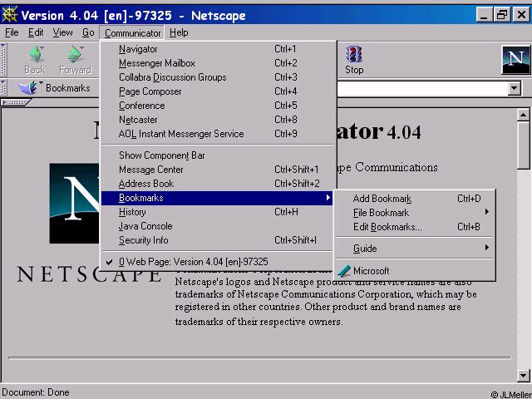Click the Microsoft bookmark icon in submenu
Image resolution: width=532 pixels, height=399 pixels.
pos(344,271)
